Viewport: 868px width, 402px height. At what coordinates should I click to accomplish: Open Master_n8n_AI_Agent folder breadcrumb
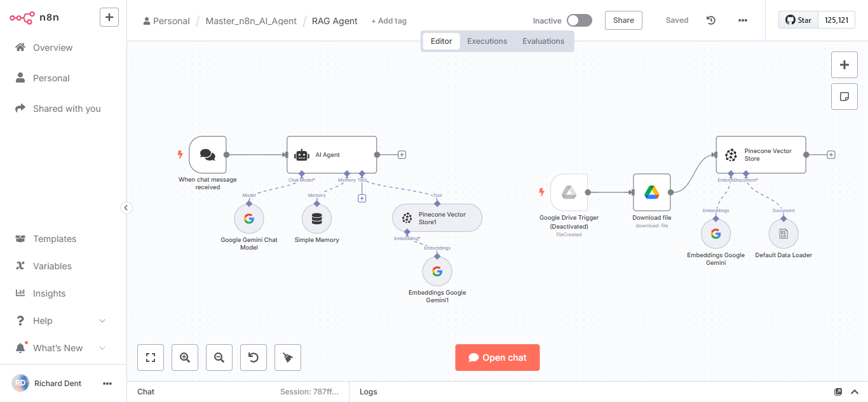click(251, 21)
